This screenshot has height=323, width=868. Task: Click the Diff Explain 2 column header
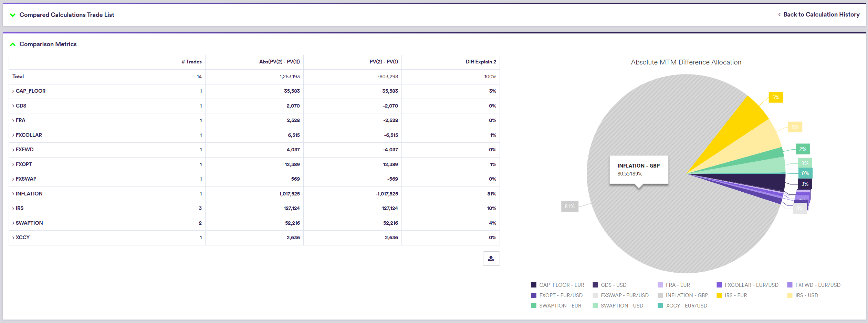481,62
